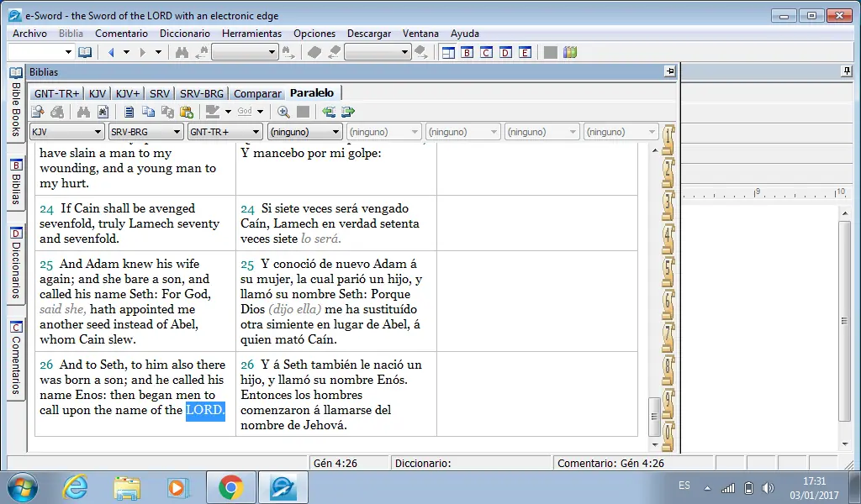
Task: Expand the forward history dropdown arrow
Action: (x=158, y=53)
